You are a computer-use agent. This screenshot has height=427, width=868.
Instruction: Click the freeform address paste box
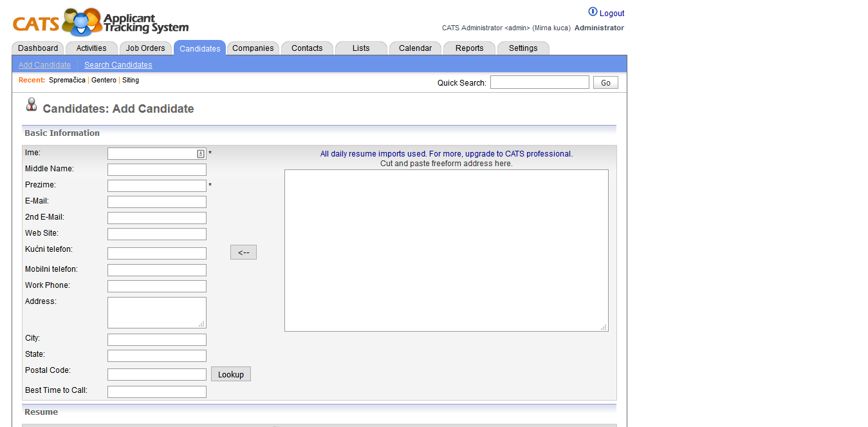[446, 249]
